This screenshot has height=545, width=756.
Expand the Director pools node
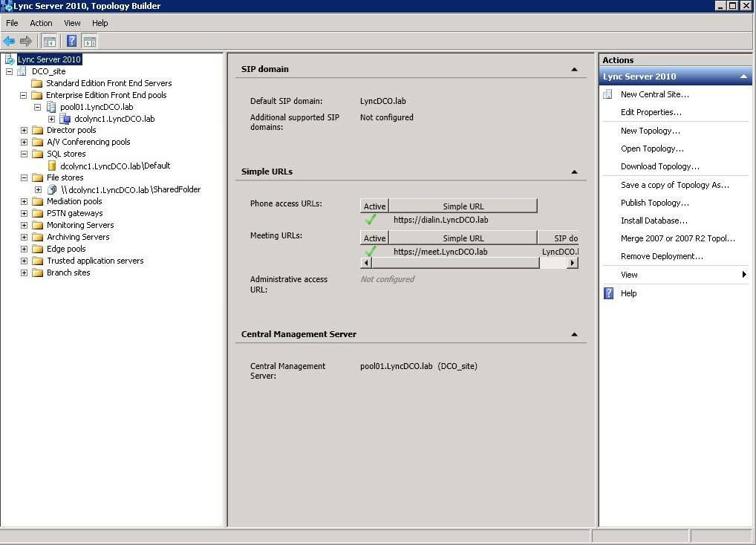click(24, 131)
